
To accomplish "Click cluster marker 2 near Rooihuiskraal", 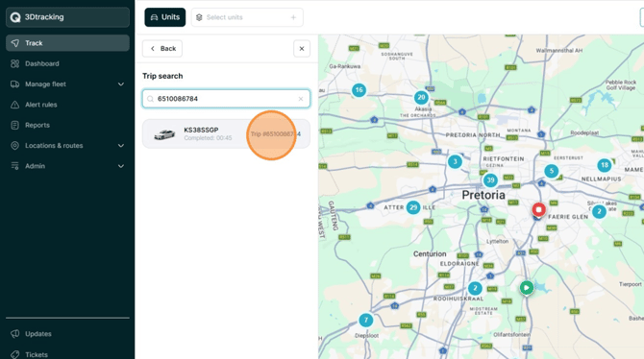I will [x=475, y=288].
